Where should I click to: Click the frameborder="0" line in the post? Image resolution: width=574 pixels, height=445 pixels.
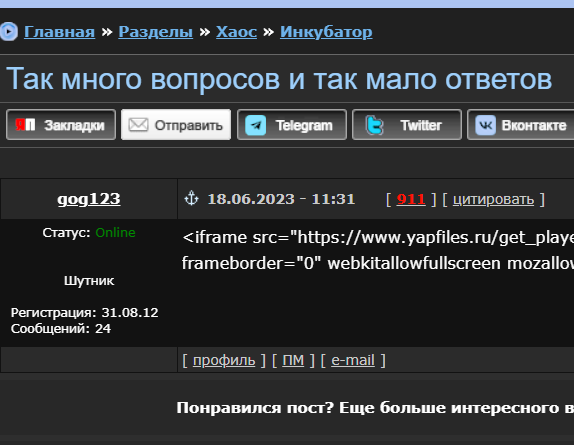click(378, 263)
